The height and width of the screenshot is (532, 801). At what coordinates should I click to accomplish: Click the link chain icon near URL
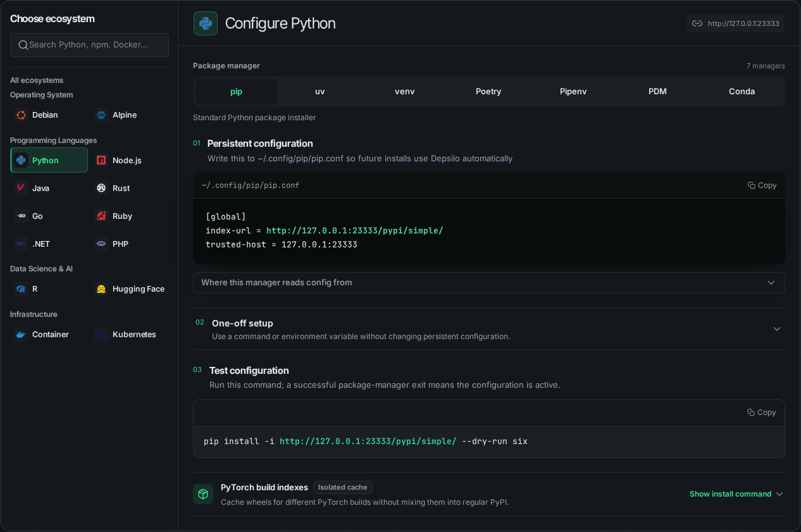[697, 23]
